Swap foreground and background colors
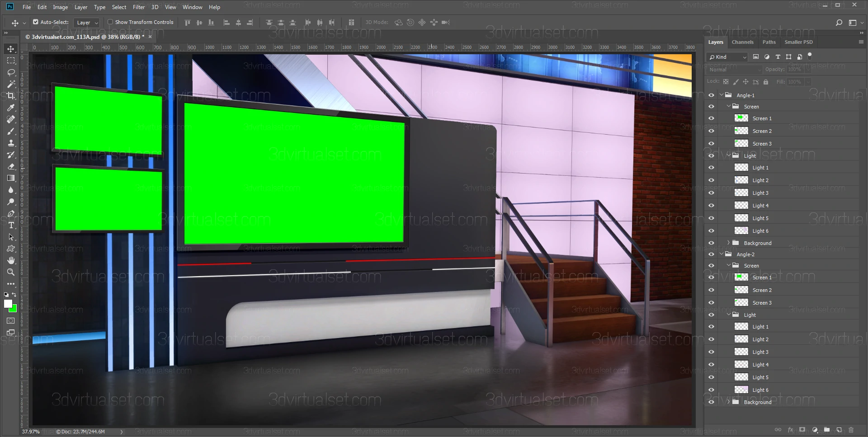Screen dimensions: 868x437 coord(14,295)
